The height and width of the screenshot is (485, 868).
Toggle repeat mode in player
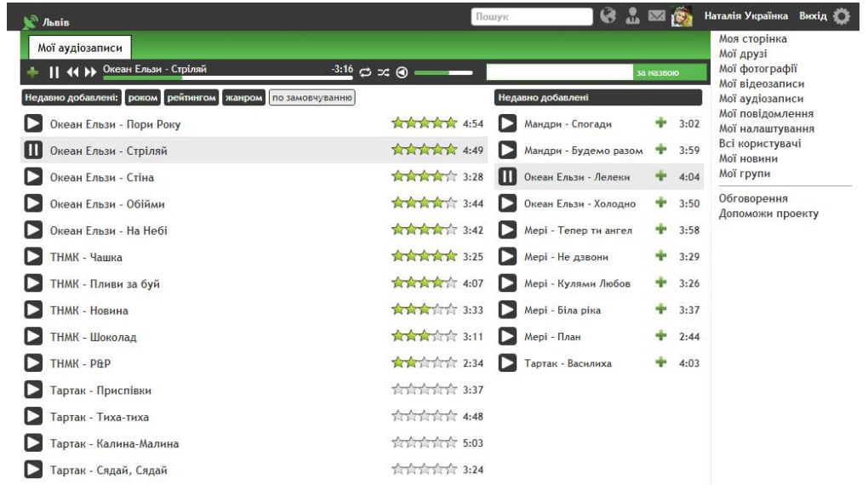(365, 72)
